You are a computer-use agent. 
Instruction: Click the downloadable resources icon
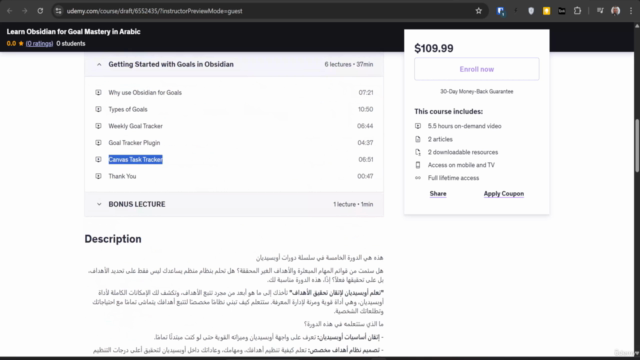[x=418, y=152]
